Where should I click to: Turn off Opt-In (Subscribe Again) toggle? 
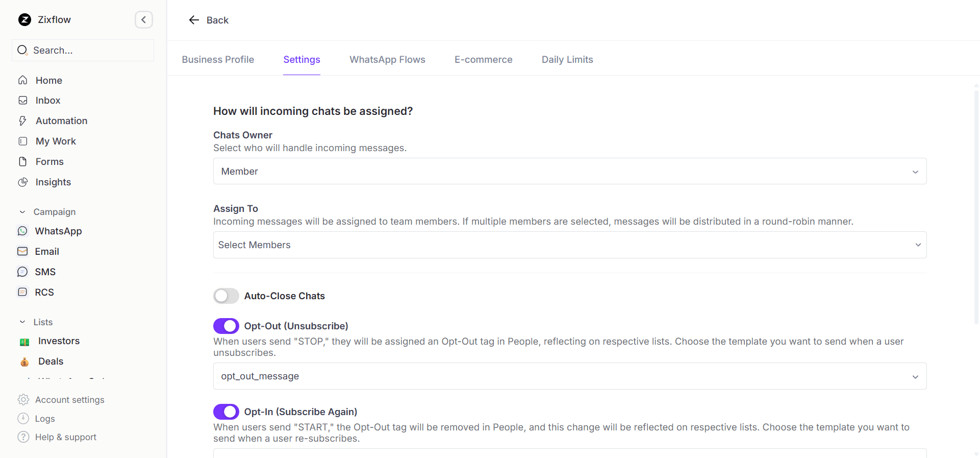pyautogui.click(x=226, y=412)
